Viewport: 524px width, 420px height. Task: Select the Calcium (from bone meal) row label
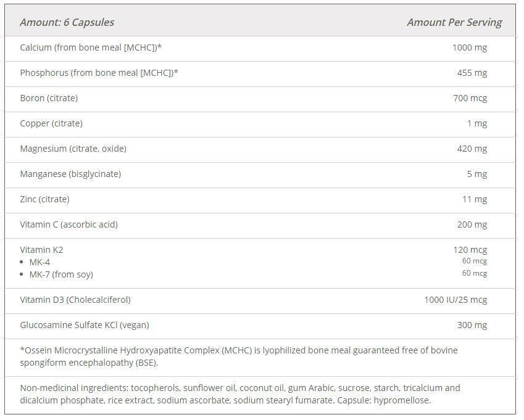click(91, 47)
